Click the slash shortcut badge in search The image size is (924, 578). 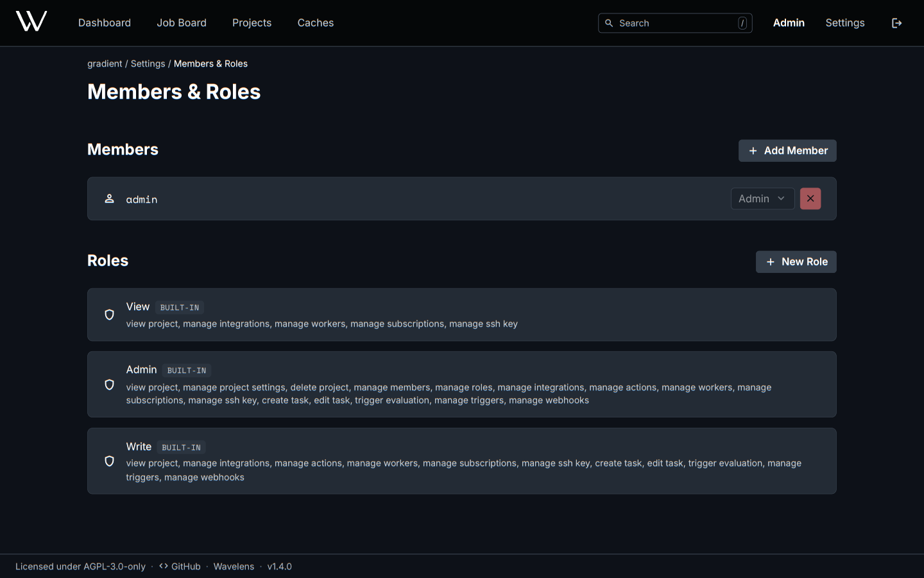742,23
